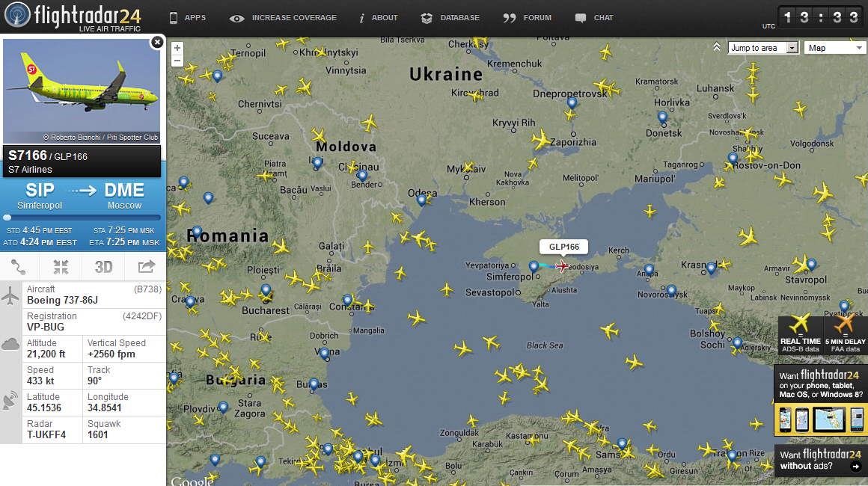868x486 pixels.
Task: Click the SIP origin airport code
Action: pyautogui.click(x=40, y=190)
